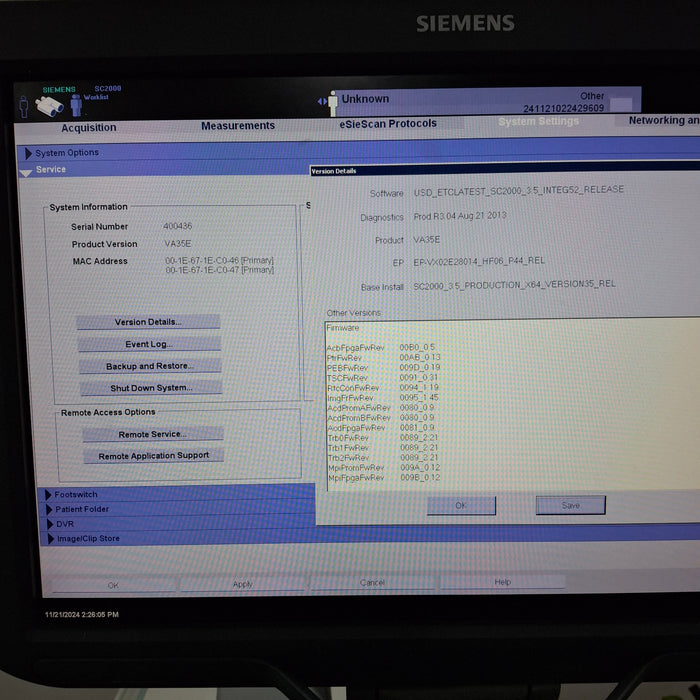This screenshot has width=700, height=700.
Task: Switch to the Measurements tab
Action: pyautogui.click(x=238, y=126)
